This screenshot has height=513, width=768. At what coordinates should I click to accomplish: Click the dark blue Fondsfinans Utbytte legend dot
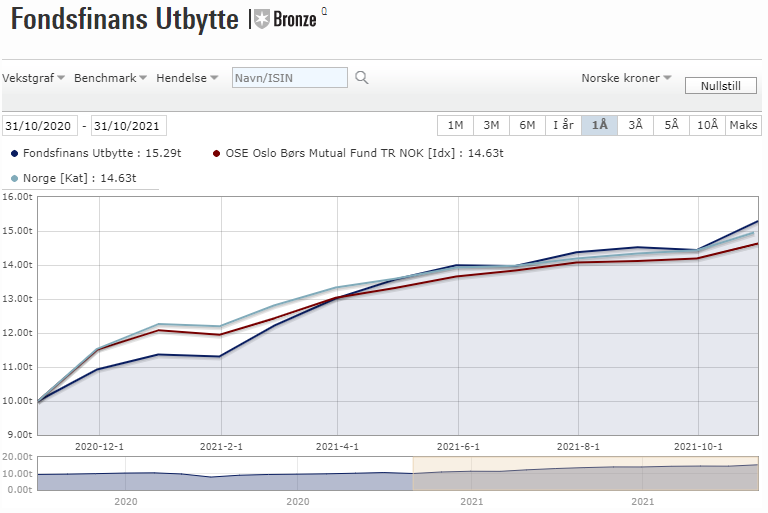pyautogui.click(x=14, y=153)
